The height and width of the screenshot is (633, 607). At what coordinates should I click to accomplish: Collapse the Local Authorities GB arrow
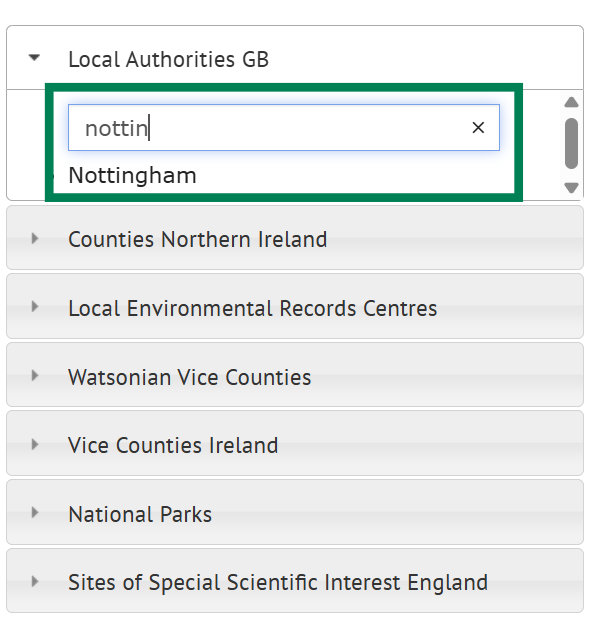[x=34, y=58]
